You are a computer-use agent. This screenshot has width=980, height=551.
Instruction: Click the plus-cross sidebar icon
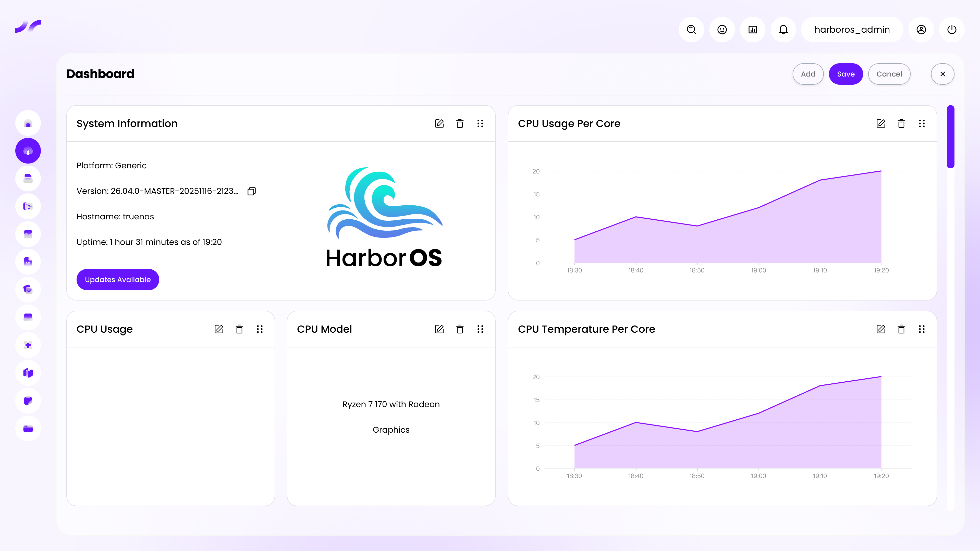pyautogui.click(x=28, y=345)
